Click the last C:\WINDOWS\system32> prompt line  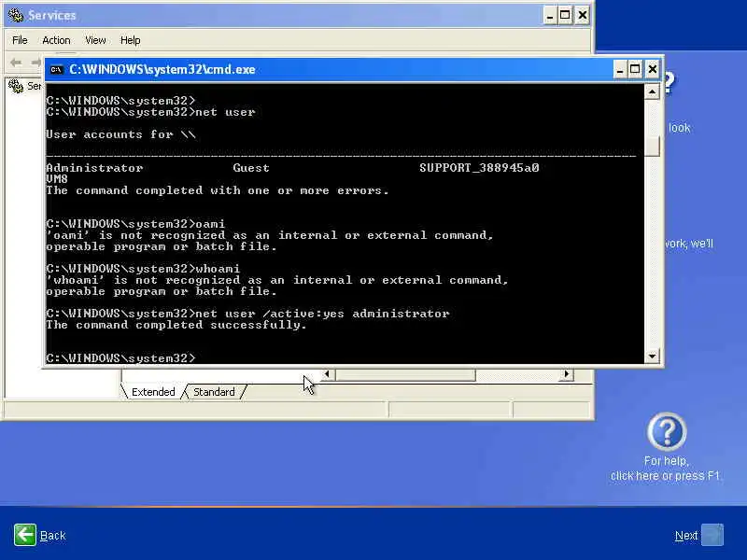tap(121, 358)
